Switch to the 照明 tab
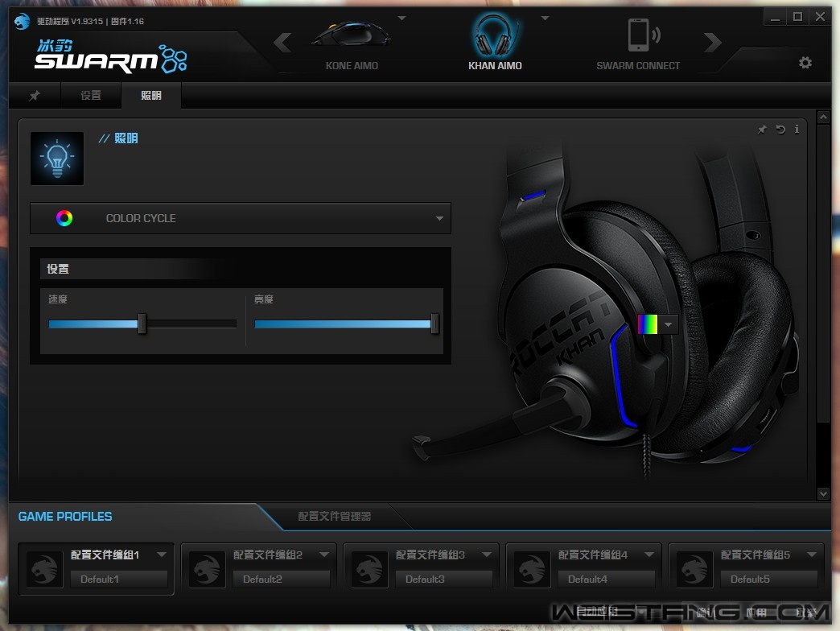Viewport: 840px width, 631px height. [x=151, y=95]
